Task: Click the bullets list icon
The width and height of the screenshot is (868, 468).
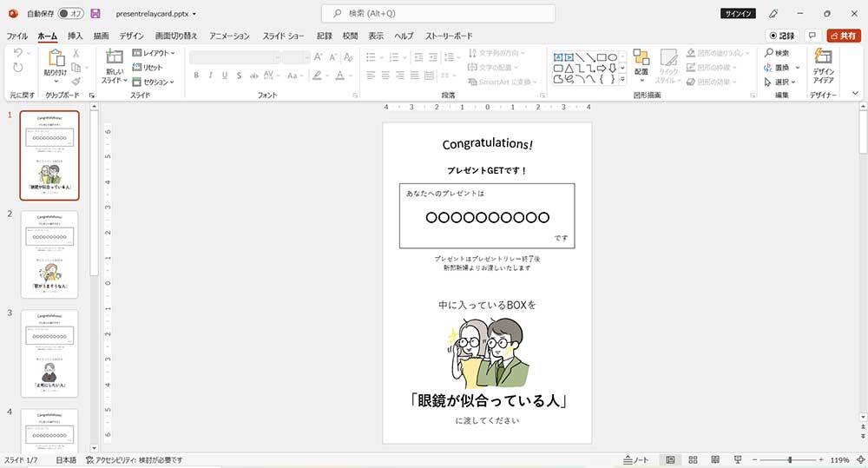Action: point(371,57)
